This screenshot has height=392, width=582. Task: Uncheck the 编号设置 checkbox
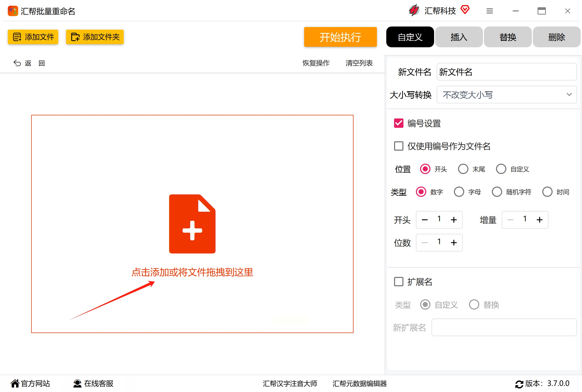[x=398, y=123]
